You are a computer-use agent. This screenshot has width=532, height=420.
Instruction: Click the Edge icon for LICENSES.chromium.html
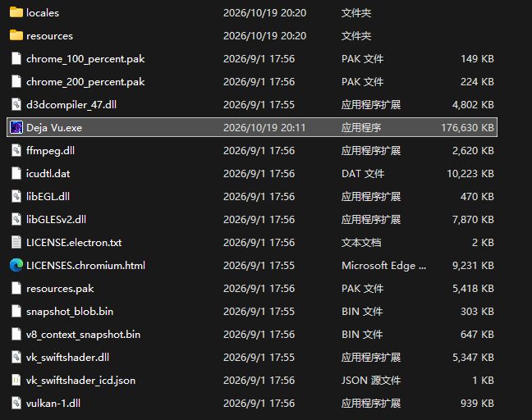point(16,265)
